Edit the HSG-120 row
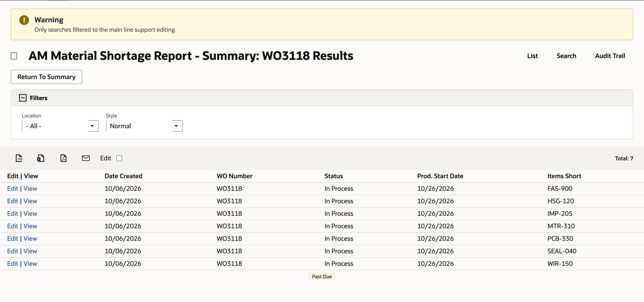644x302 pixels. coord(13,201)
